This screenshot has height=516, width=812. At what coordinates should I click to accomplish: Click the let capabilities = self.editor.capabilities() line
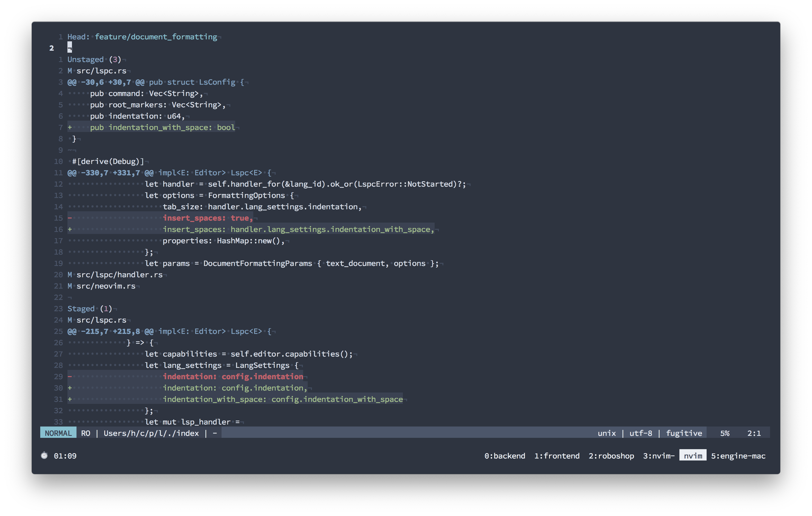click(x=249, y=354)
